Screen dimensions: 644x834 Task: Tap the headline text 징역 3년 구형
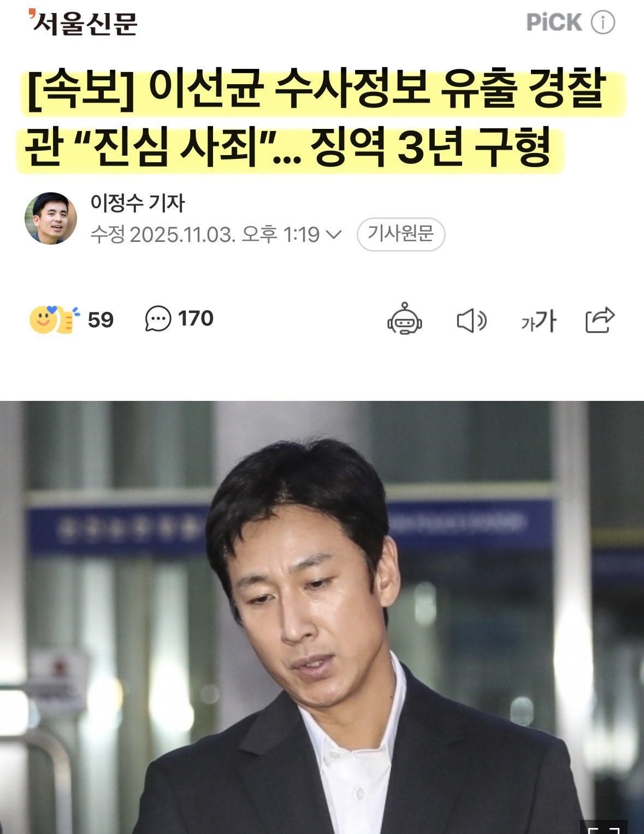coord(430,147)
